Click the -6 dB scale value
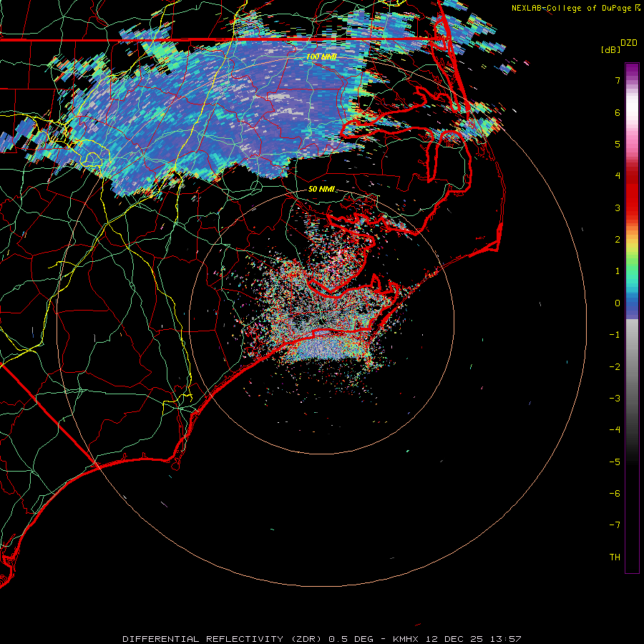Viewport: 644px width, 644px height. click(615, 494)
